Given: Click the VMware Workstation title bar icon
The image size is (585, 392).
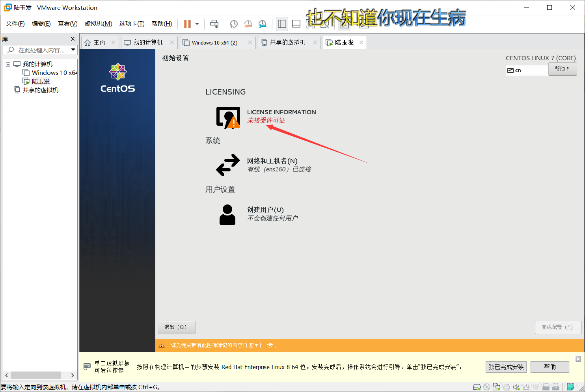Looking at the screenshot, I should click(x=7, y=7).
